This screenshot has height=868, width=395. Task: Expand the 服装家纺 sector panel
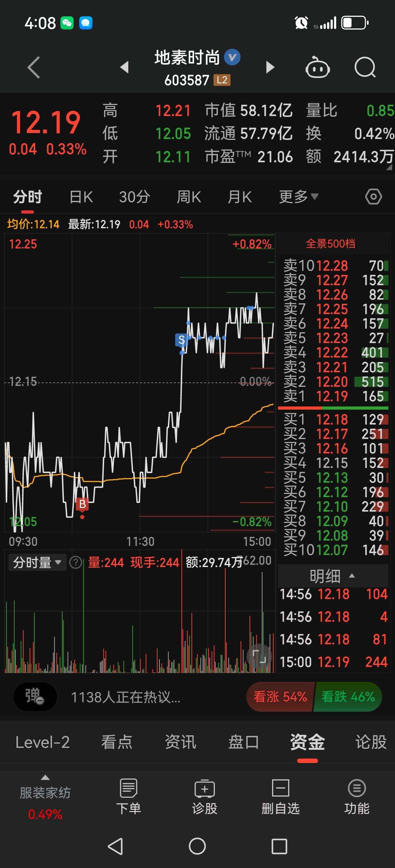pos(45,798)
